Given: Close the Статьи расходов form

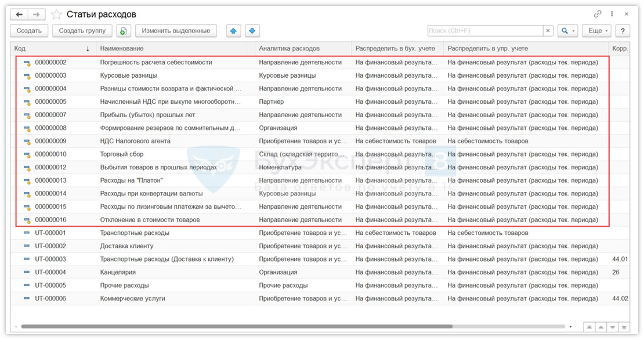Looking at the screenshot, I should [x=627, y=14].
